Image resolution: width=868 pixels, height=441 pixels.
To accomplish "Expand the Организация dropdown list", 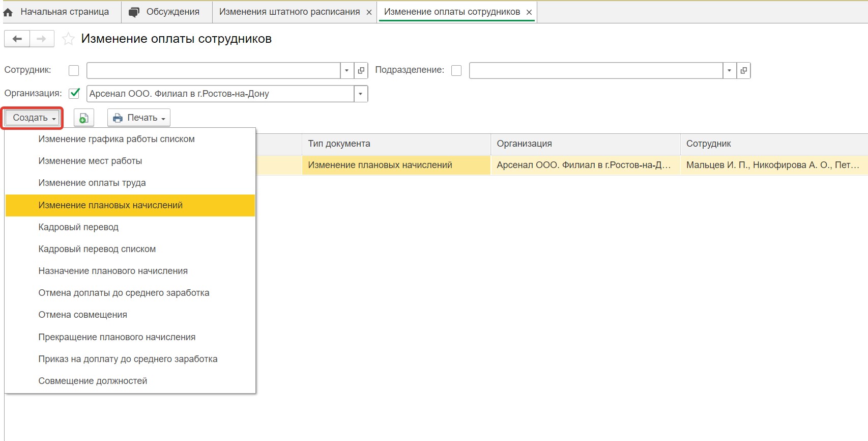I will tap(361, 94).
